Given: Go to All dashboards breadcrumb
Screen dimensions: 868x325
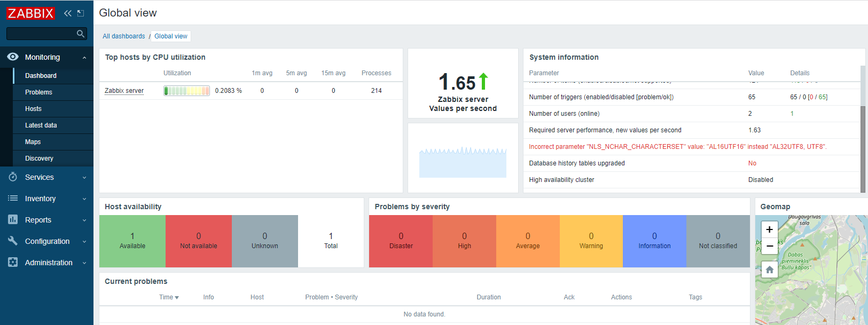Looking at the screenshot, I should click(x=123, y=36).
